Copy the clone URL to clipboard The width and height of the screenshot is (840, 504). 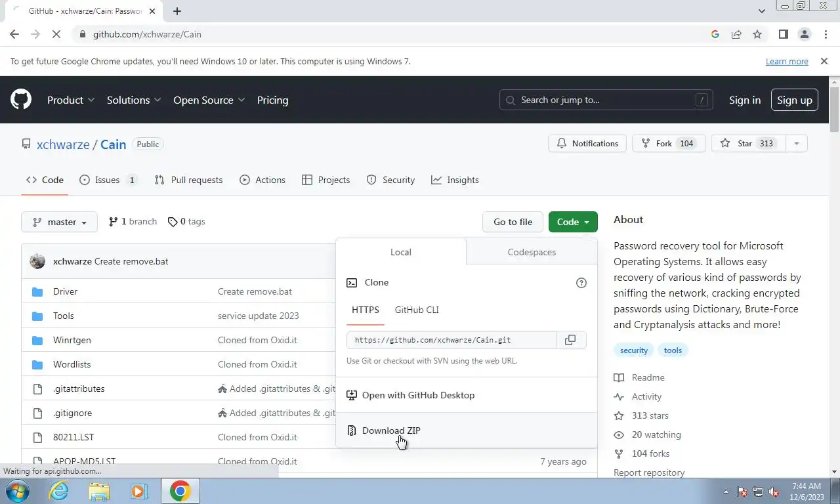pyautogui.click(x=570, y=340)
